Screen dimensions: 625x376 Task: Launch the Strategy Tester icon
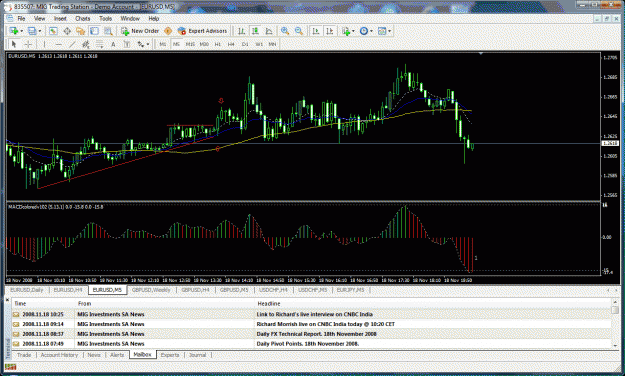pos(108,31)
